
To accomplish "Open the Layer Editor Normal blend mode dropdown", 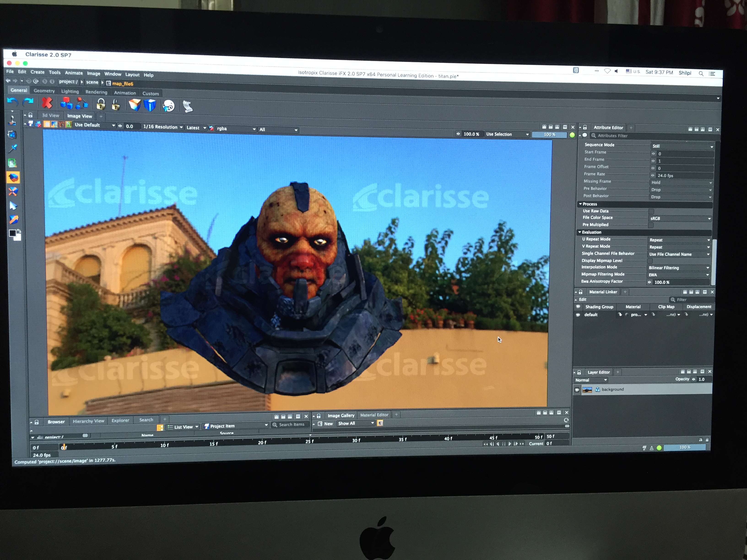I will coord(591,380).
